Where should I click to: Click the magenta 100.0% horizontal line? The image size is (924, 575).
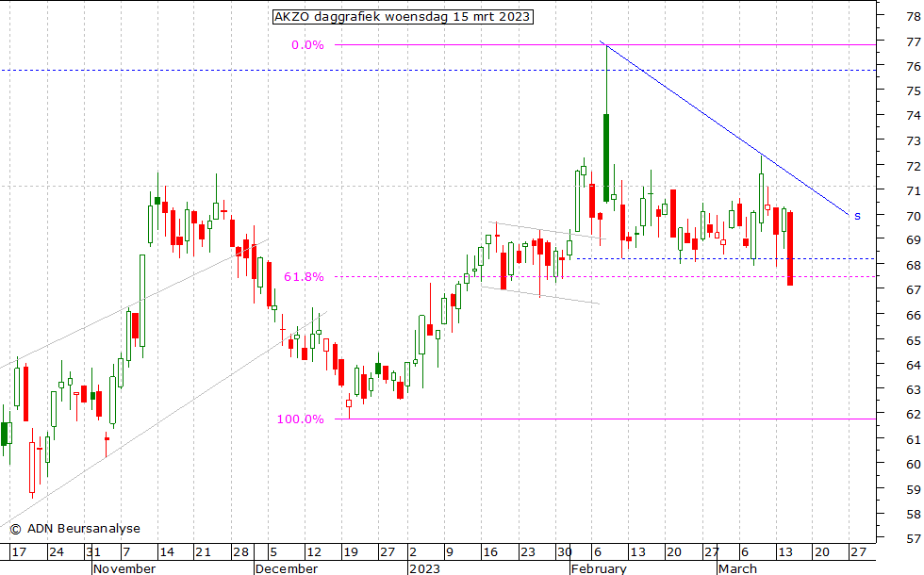click(605, 419)
